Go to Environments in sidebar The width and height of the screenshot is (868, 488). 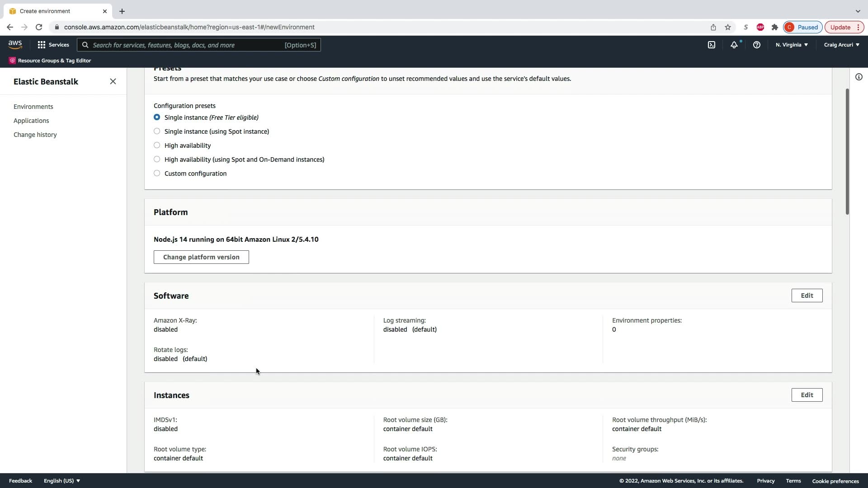click(x=33, y=107)
